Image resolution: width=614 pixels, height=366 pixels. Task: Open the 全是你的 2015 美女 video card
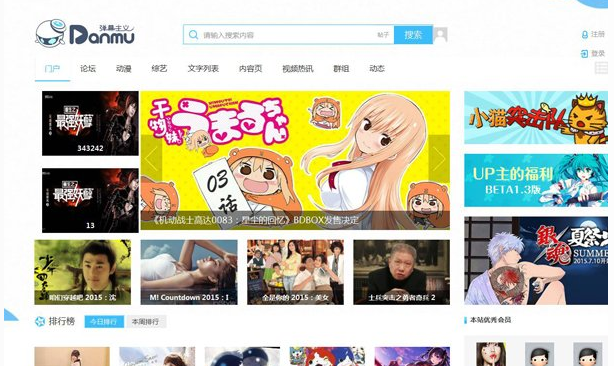pyautogui.click(x=295, y=272)
